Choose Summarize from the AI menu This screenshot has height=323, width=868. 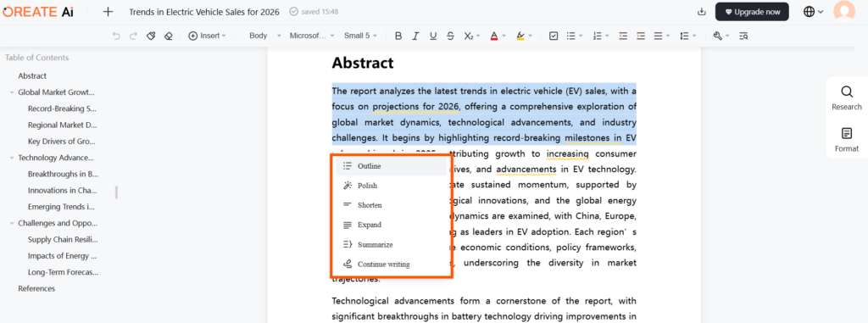(391, 244)
